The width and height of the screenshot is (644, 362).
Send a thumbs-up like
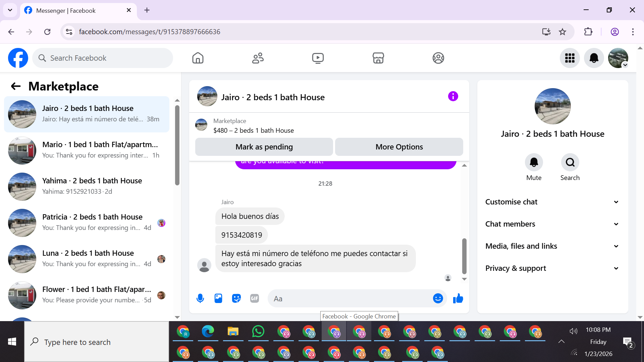coord(458,298)
